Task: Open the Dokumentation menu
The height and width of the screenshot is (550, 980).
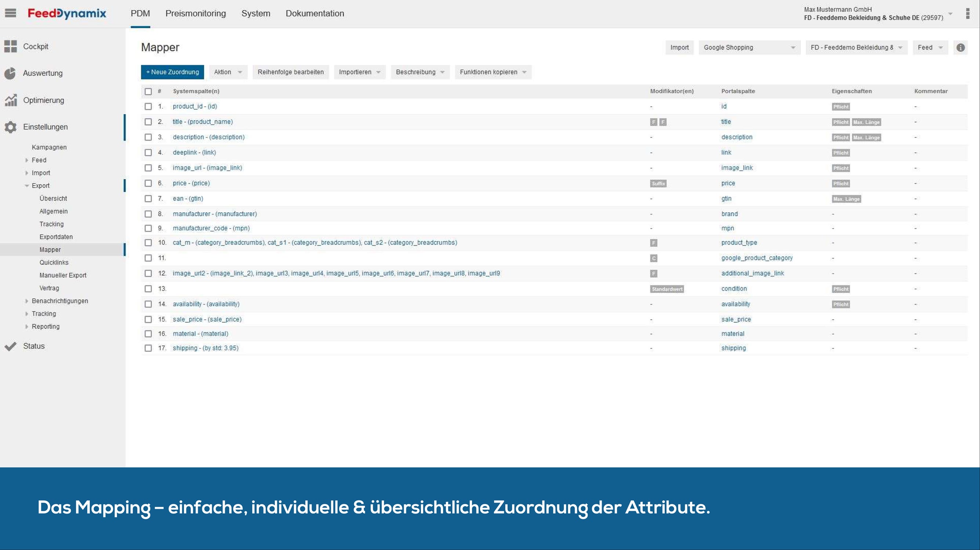Action: tap(315, 14)
